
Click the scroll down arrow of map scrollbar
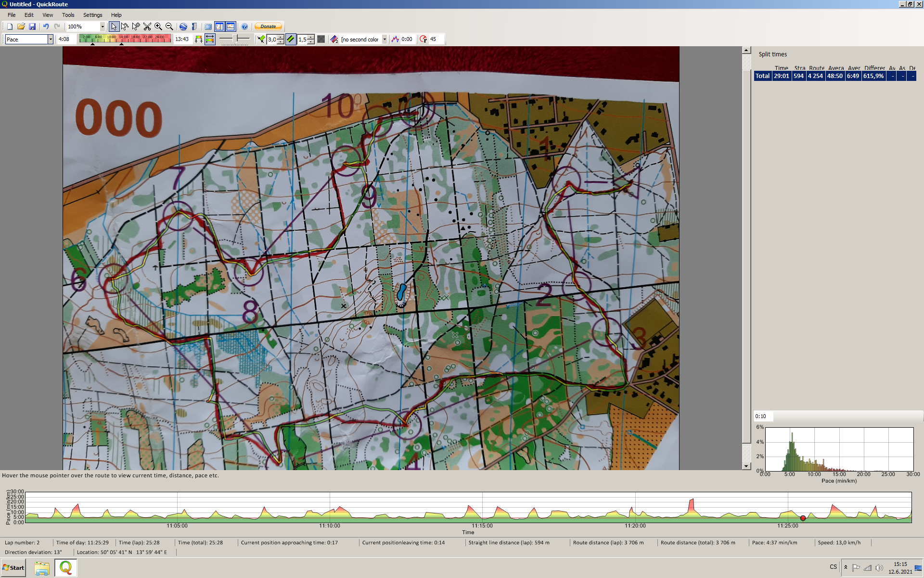[x=746, y=466]
